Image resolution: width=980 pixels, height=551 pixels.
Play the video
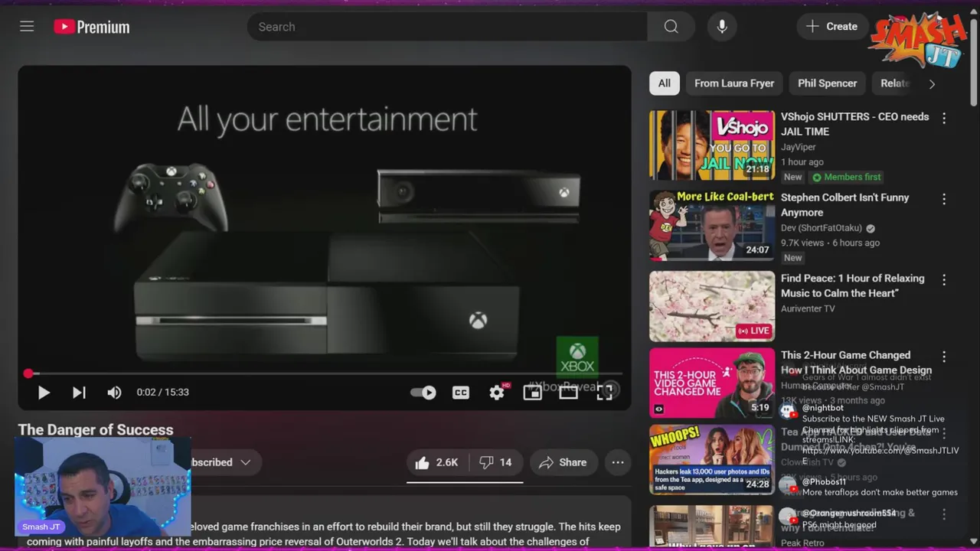[x=44, y=393]
